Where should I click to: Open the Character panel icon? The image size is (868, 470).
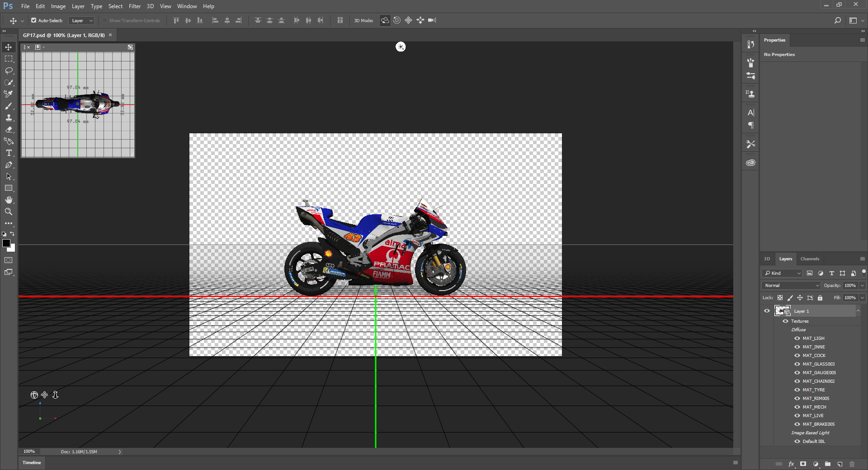[x=751, y=113]
